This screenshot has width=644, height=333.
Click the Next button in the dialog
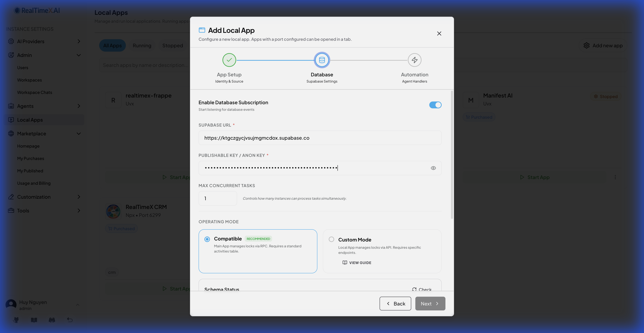[430, 303]
